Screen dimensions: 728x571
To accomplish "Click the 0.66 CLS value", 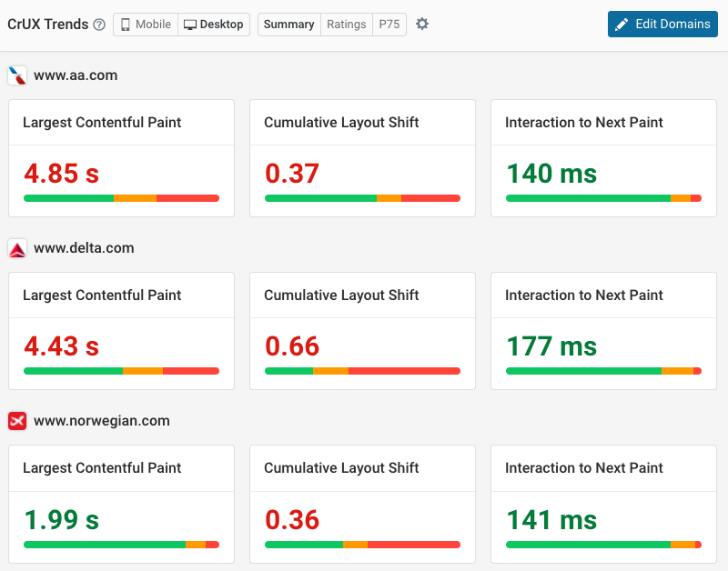I will (x=292, y=346).
